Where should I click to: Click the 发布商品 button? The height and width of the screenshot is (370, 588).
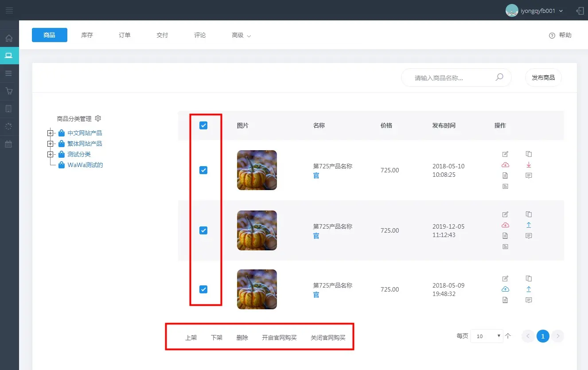(543, 78)
